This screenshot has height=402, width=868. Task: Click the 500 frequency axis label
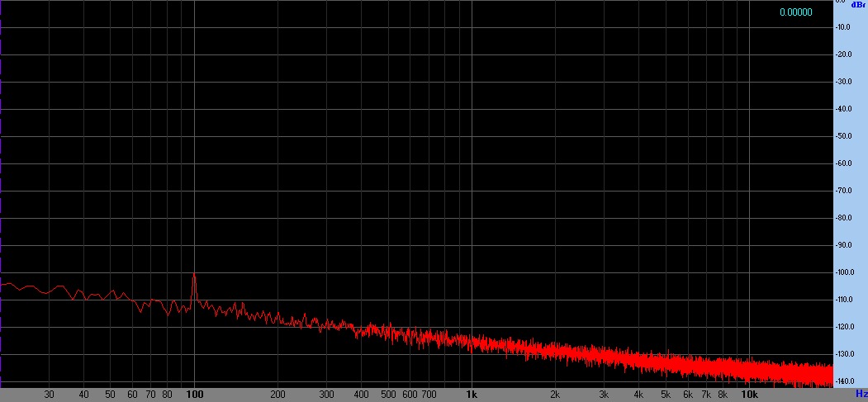tap(388, 395)
